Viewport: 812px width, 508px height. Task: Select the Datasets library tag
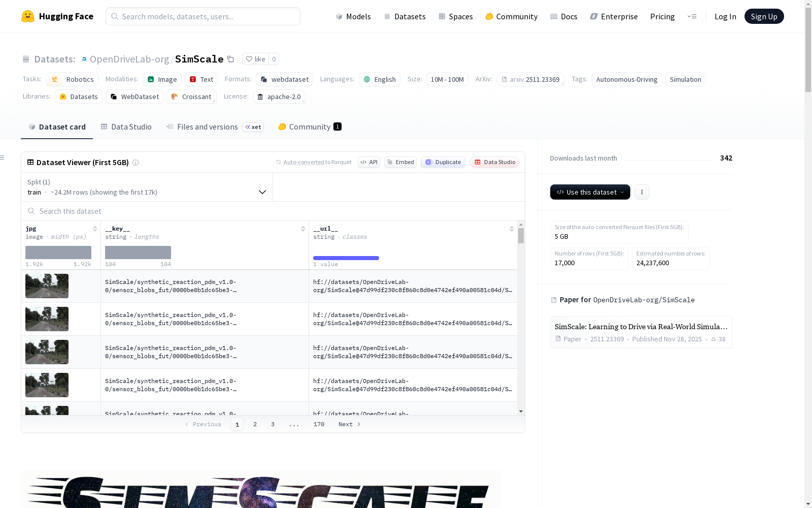(79, 97)
